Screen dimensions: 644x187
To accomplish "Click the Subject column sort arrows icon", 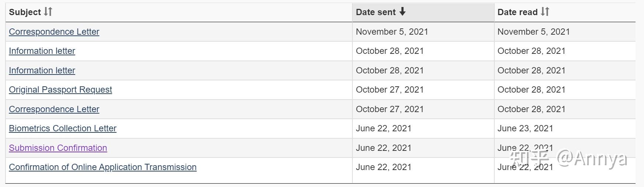I will pos(48,12).
